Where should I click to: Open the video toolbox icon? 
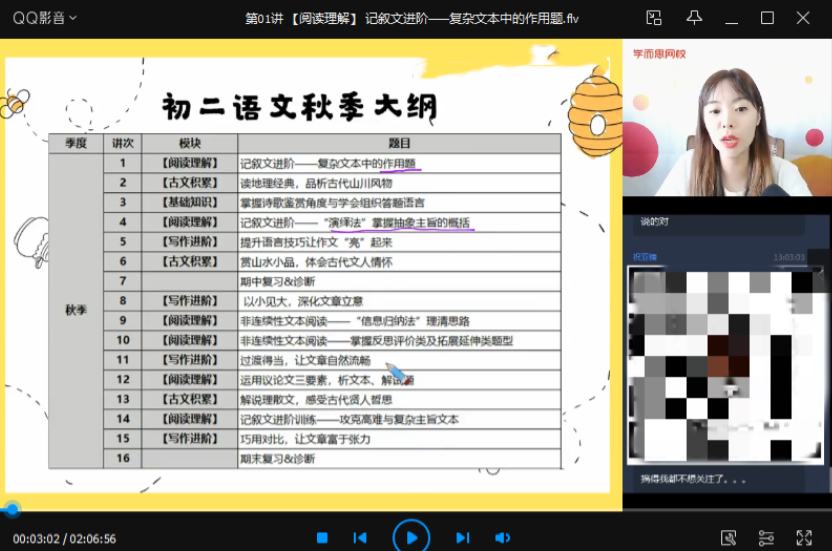pos(728,538)
